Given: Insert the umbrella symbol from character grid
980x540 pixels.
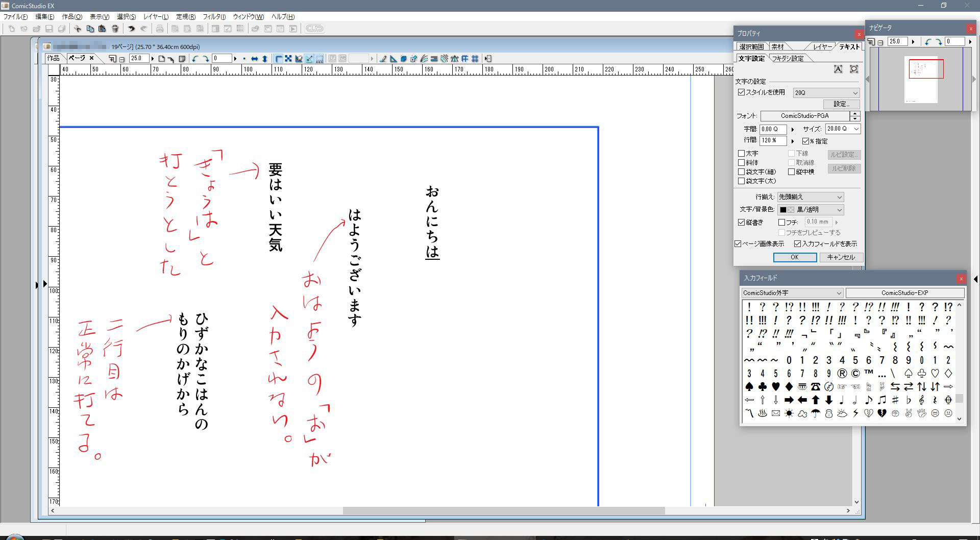Looking at the screenshot, I should click(x=816, y=413).
